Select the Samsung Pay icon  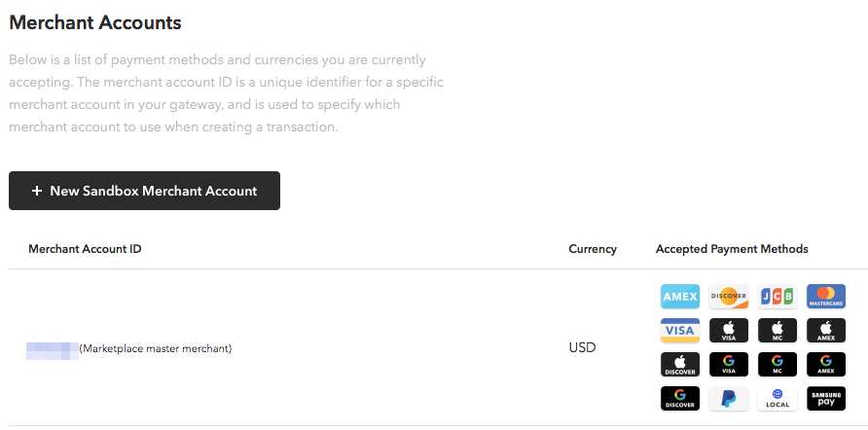[x=825, y=399]
